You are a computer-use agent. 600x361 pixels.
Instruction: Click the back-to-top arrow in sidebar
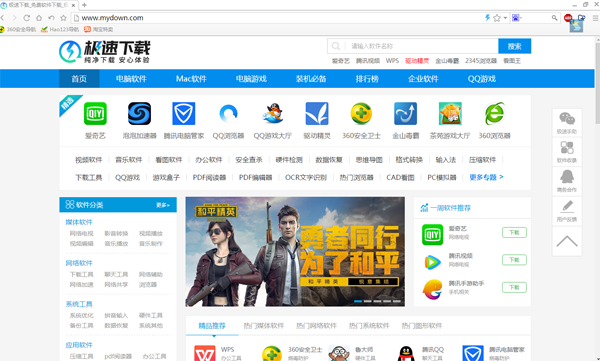tap(567, 242)
